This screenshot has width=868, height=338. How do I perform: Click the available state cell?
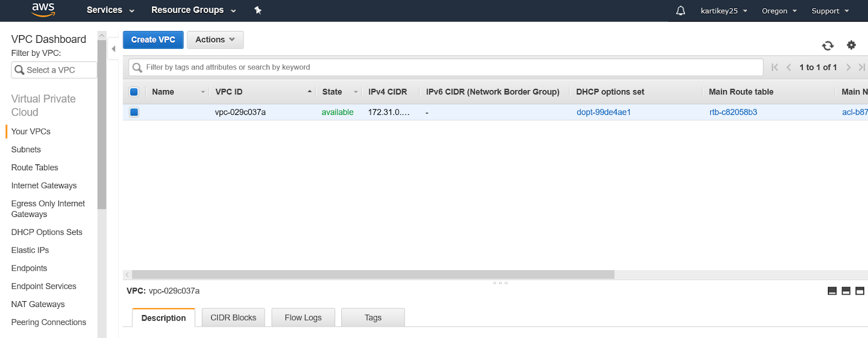(x=337, y=112)
